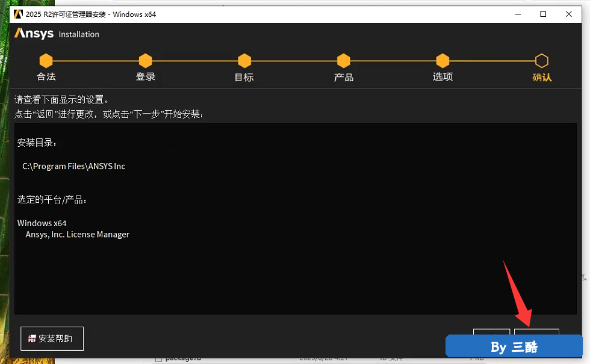Click the text 请查看下面显示的设置。
The height and width of the screenshot is (364, 590).
coord(62,100)
